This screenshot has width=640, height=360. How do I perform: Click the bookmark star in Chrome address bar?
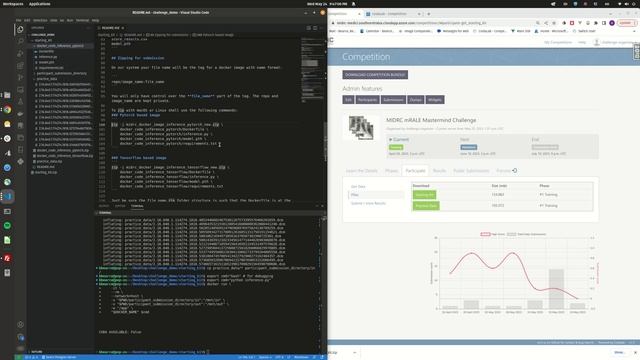tap(553, 23)
